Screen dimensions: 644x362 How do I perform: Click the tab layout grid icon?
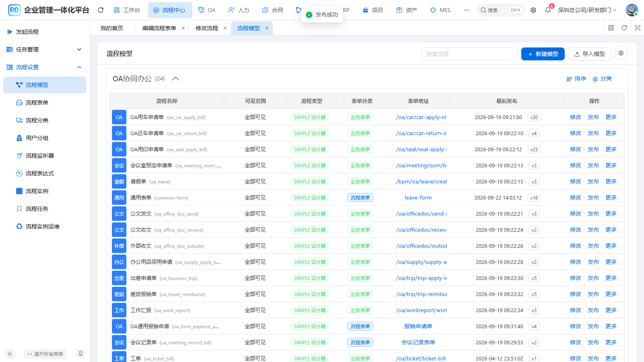611,28
